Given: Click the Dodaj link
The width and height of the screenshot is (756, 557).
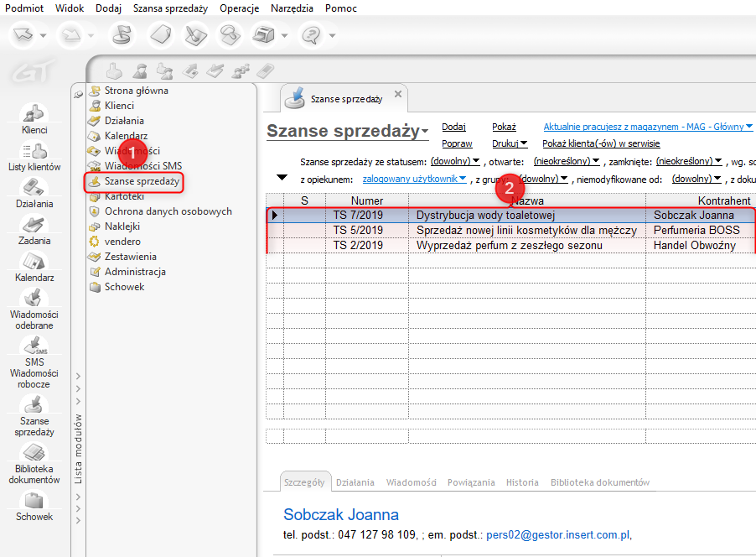Looking at the screenshot, I should pos(453,127).
